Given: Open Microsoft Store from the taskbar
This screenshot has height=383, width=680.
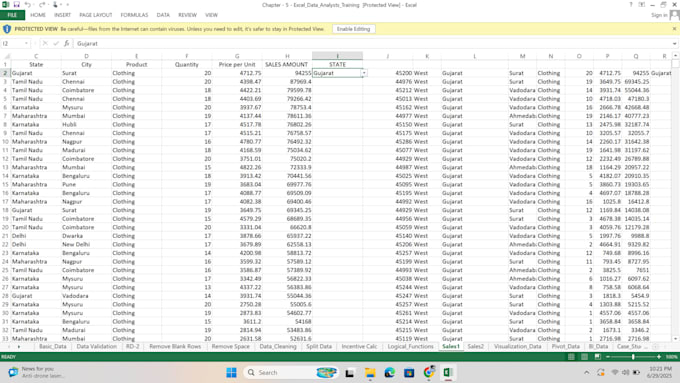Looking at the screenshot, I should (x=409, y=373).
